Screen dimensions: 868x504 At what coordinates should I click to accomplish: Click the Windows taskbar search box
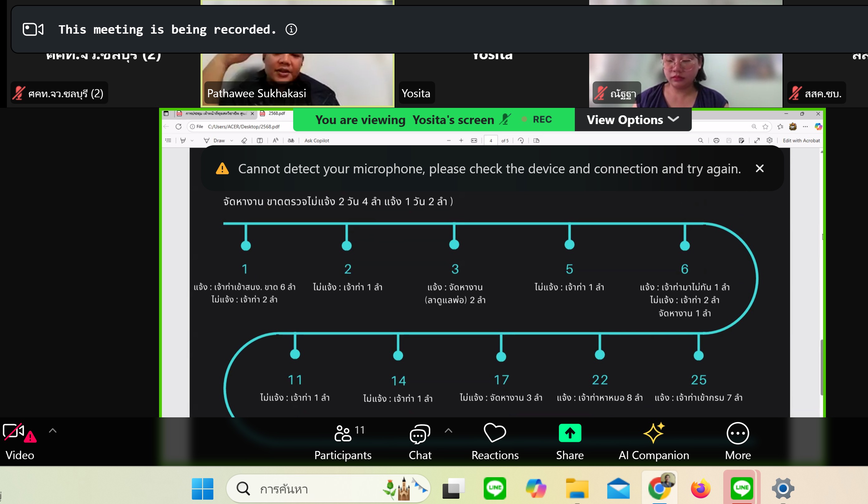pyautogui.click(x=328, y=488)
